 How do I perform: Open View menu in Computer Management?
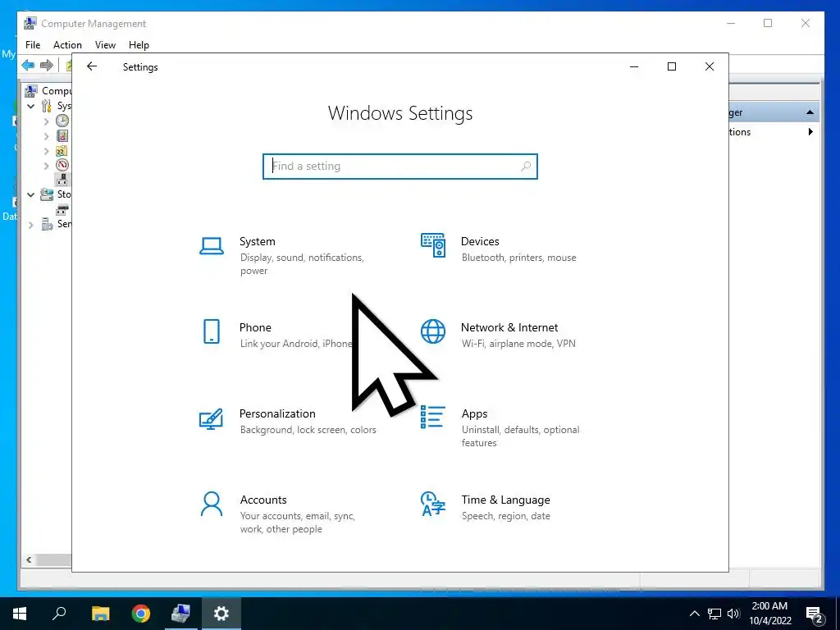pyautogui.click(x=105, y=45)
